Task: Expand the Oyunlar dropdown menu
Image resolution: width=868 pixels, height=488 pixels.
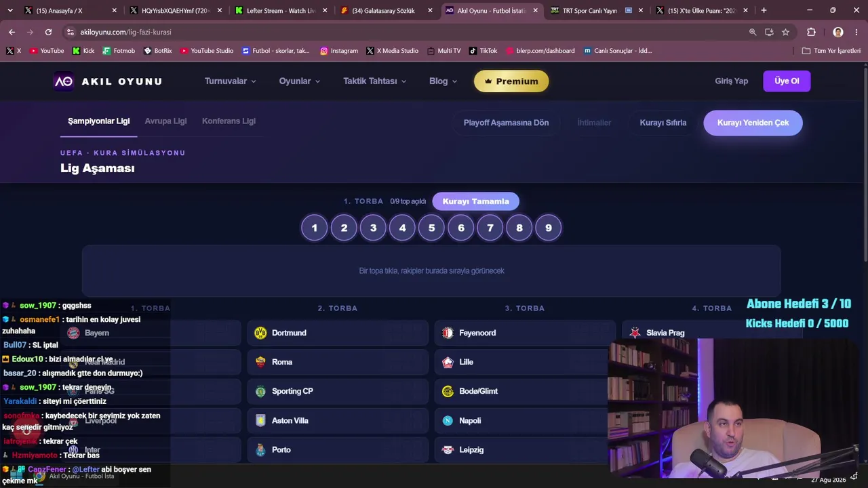Action: click(x=300, y=81)
